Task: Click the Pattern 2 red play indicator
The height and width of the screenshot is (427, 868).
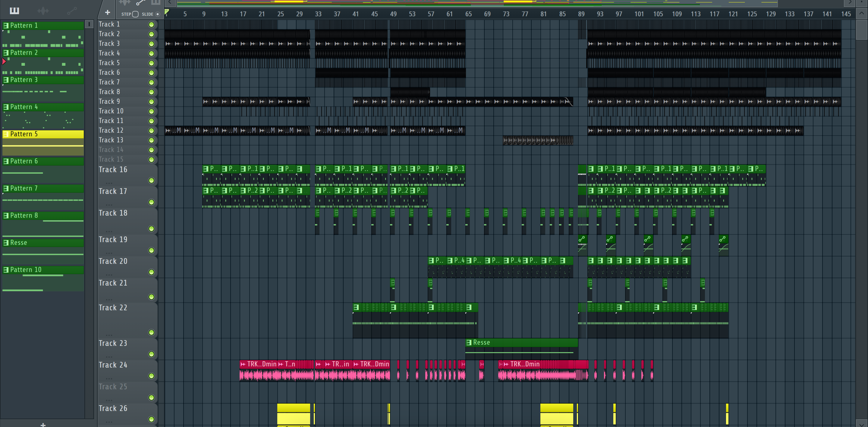Action: pos(4,61)
